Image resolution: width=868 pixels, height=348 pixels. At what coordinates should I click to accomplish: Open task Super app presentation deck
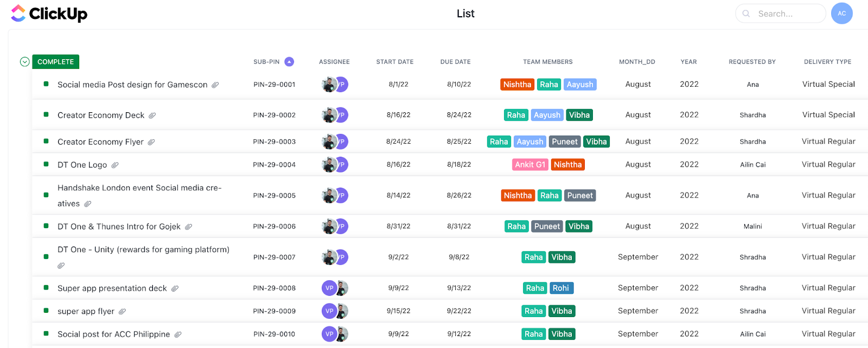112,288
